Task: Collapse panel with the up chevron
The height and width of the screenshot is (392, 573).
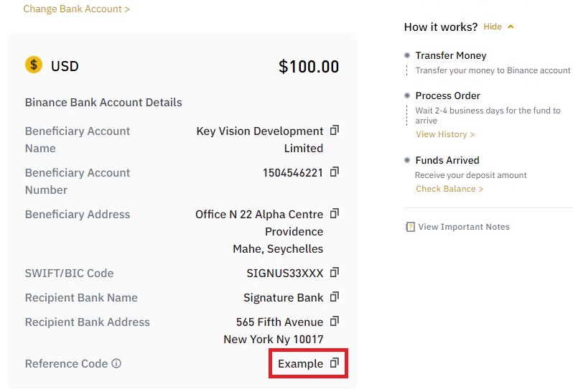Action: tap(511, 27)
